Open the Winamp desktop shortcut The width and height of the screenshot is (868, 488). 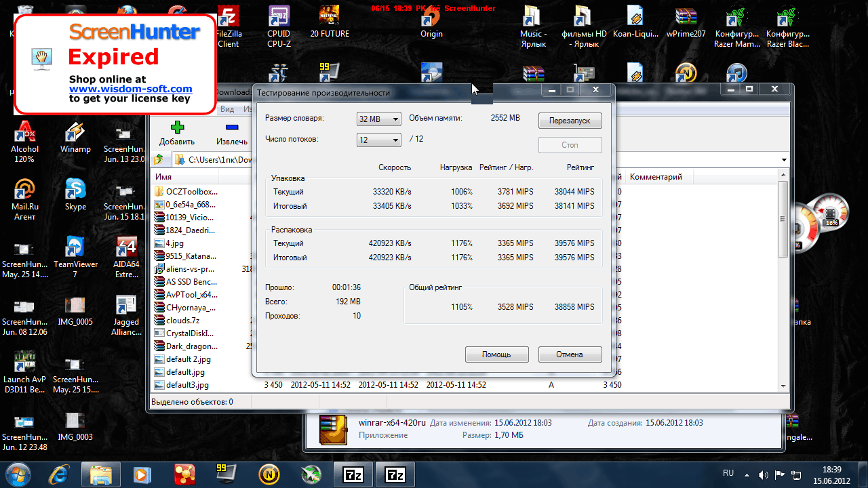coord(75,133)
